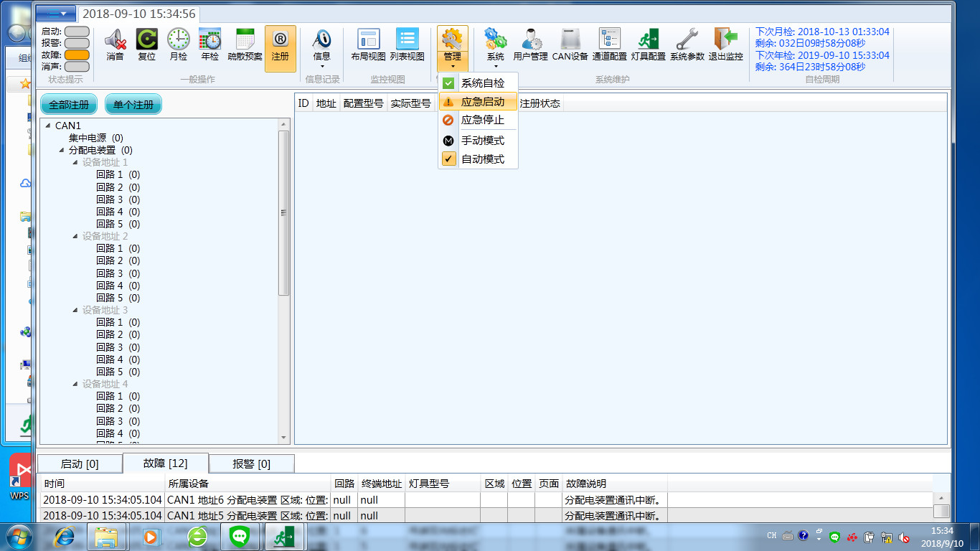Screen dimensions: 980x551
Task: Open 布局视图 layout view
Action: (x=368, y=44)
